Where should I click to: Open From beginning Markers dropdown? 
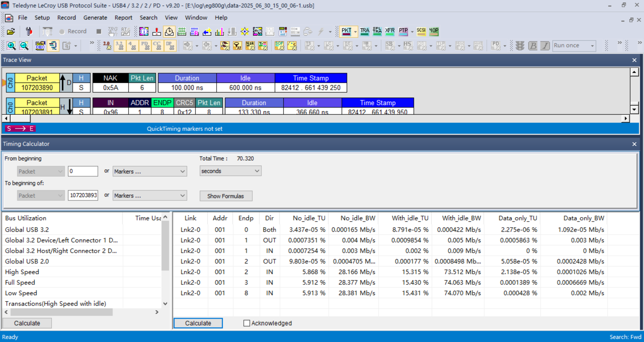point(150,171)
